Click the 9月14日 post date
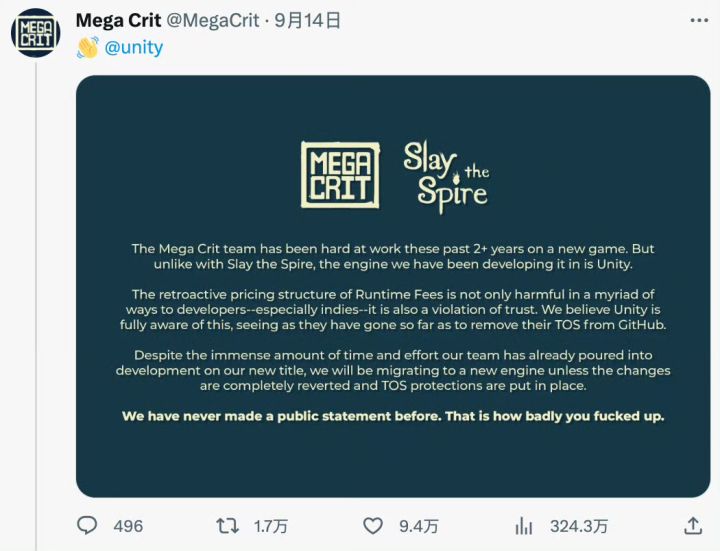Screen dimensions: 720x551 coord(309,19)
